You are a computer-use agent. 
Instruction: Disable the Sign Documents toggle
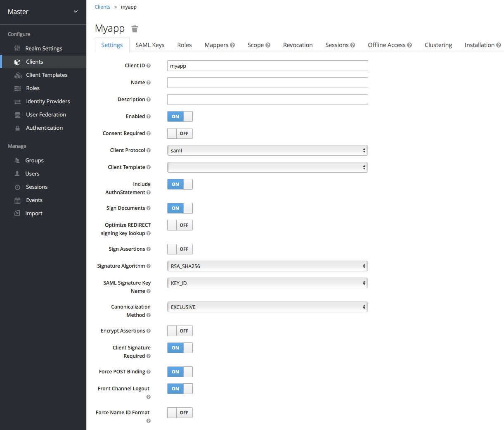tap(180, 208)
